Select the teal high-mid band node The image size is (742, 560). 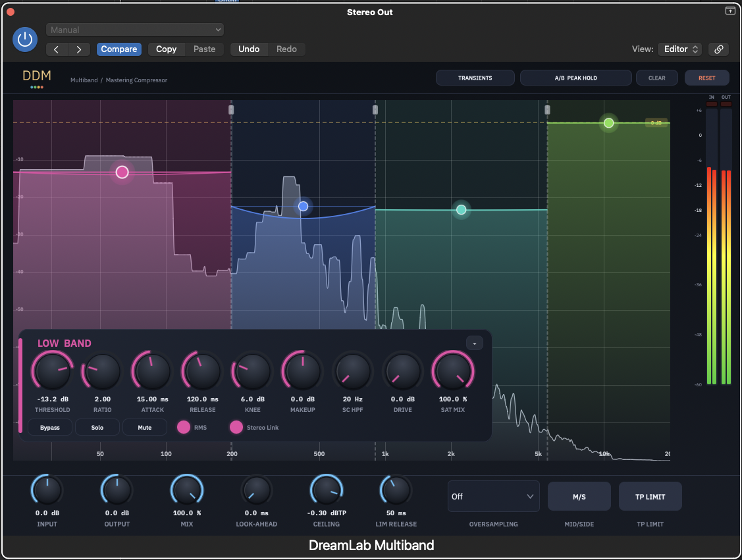462,209
